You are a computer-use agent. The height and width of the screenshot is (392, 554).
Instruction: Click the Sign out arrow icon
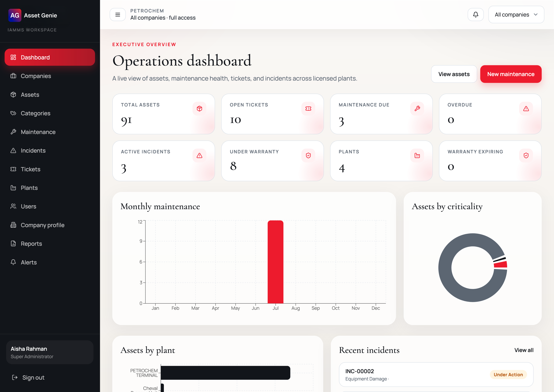pyautogui.click(x=15, y=377)
